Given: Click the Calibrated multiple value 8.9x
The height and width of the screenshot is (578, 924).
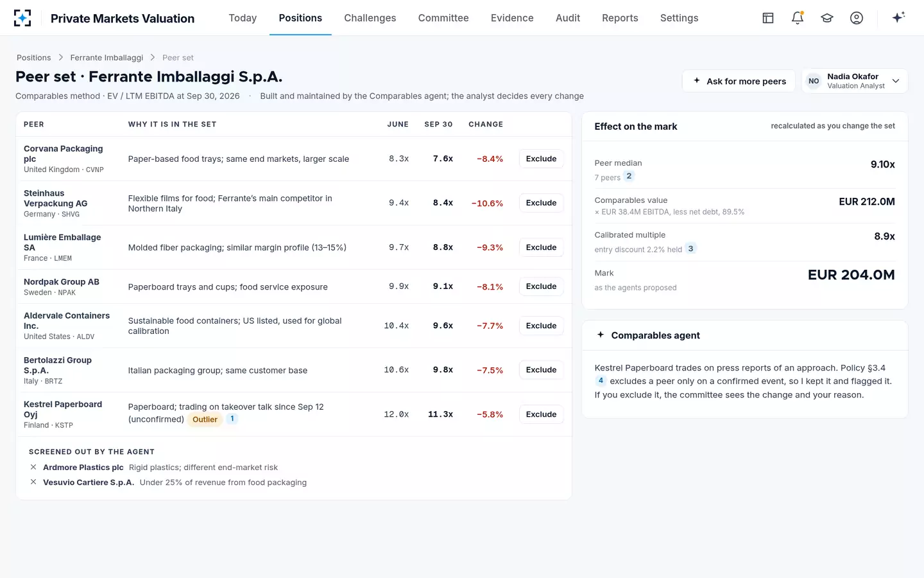Looking at the screenshot, I should pos(884,236).
